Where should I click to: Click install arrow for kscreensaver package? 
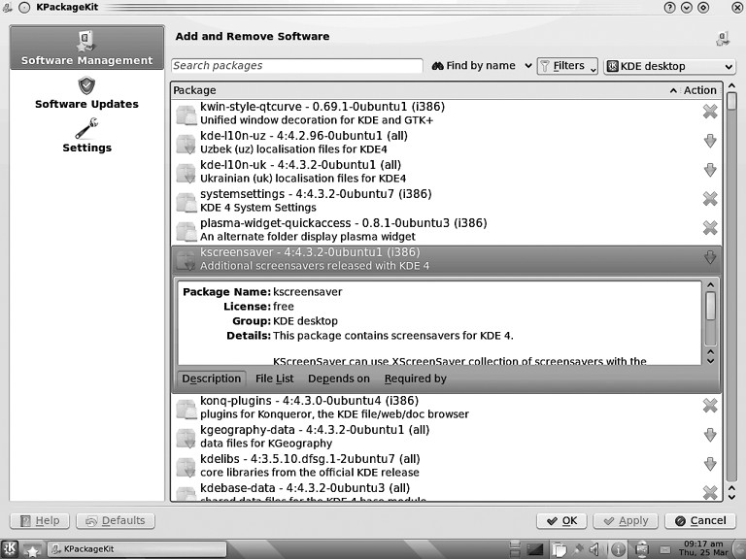point(710,257)
